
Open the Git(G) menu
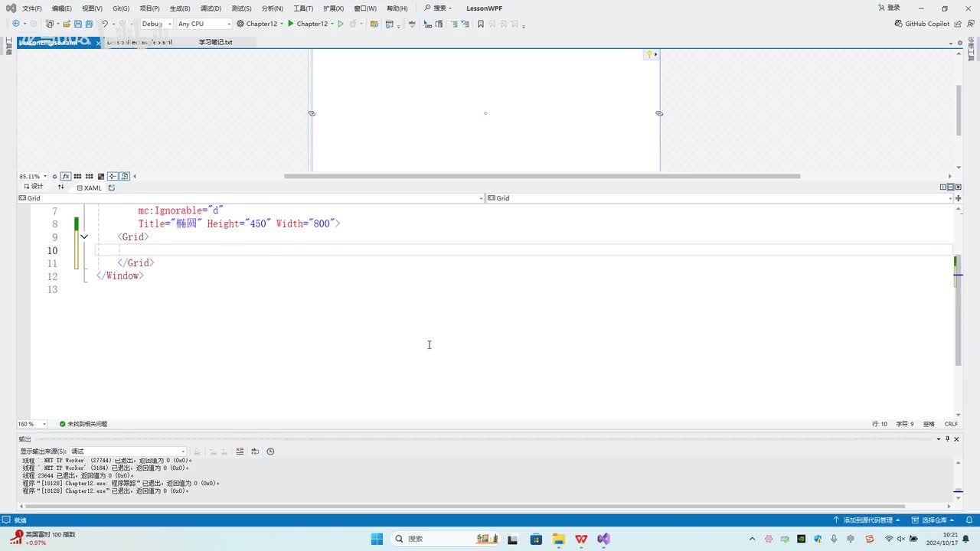click(x=121, y=8)
